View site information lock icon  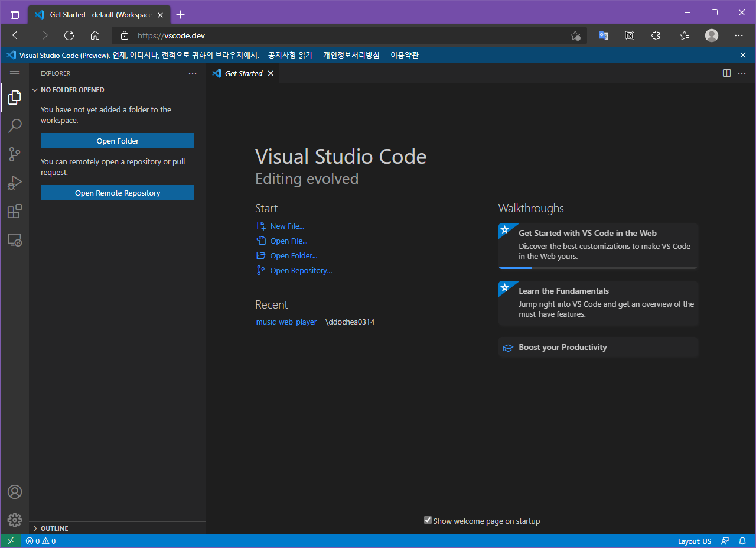(x=124, y=35)
